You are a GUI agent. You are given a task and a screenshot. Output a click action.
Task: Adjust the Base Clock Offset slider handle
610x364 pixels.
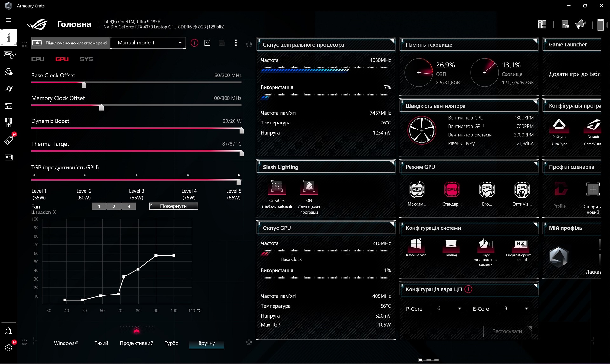(x=84, y=84)
